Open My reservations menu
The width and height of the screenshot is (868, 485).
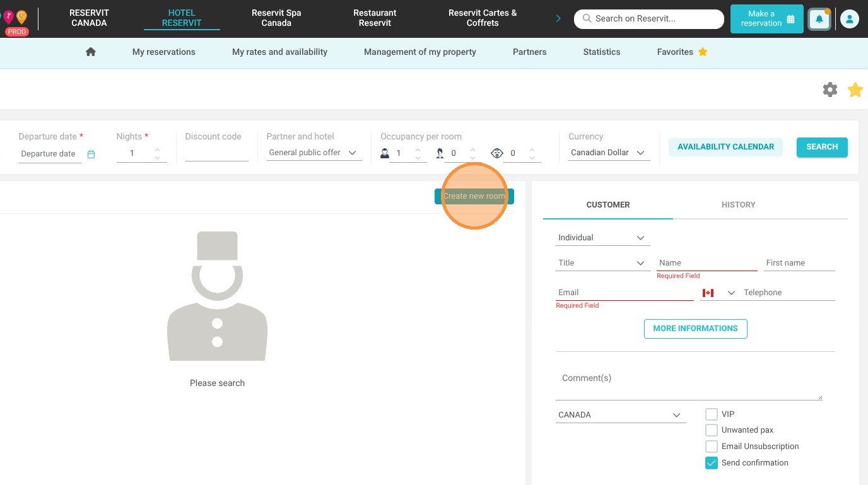click(x=164, y=52)
